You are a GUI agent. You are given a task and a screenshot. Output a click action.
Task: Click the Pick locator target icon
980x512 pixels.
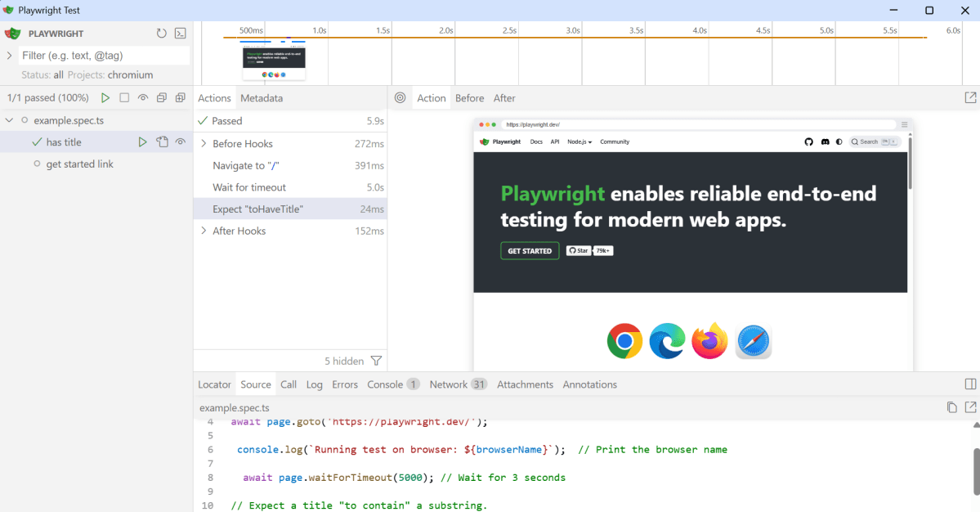[x=401, y=98]
